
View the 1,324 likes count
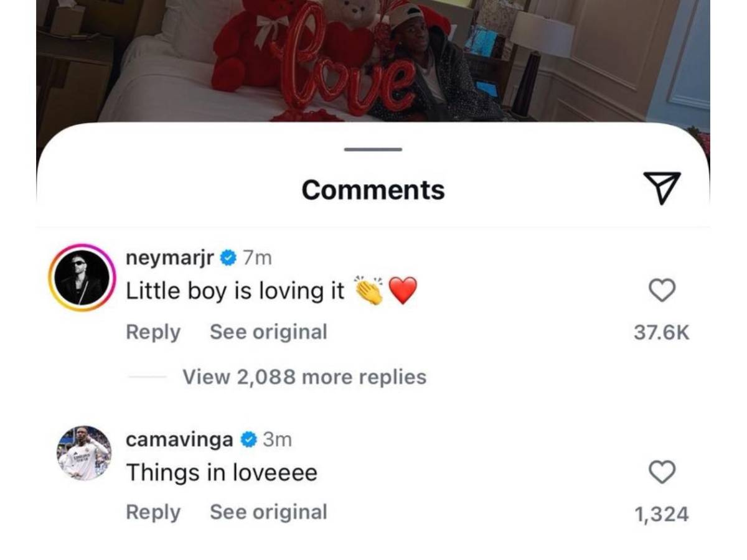pos(661,514)
